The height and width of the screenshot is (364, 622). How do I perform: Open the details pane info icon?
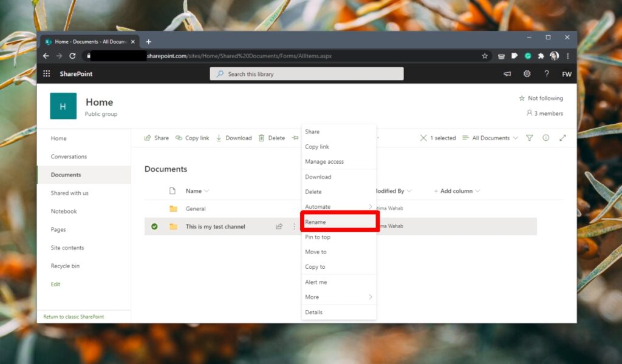pyautogui.click(x=545, y=138)
